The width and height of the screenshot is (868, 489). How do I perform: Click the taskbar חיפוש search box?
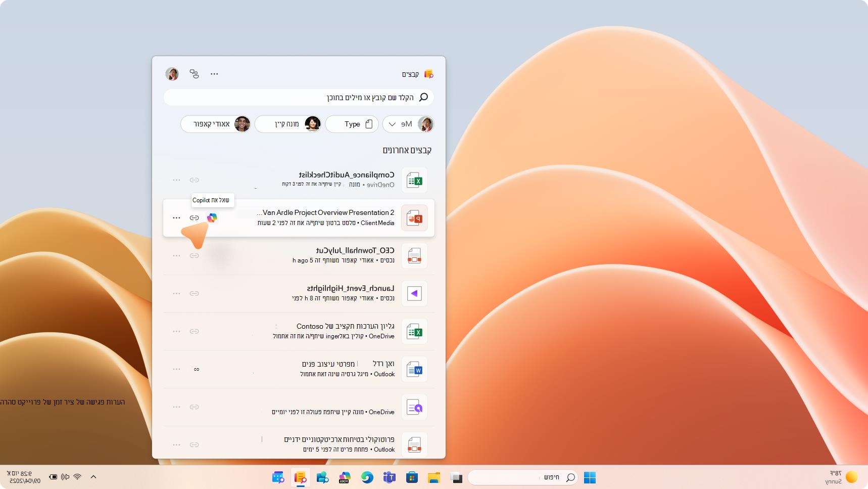(522, 477)
